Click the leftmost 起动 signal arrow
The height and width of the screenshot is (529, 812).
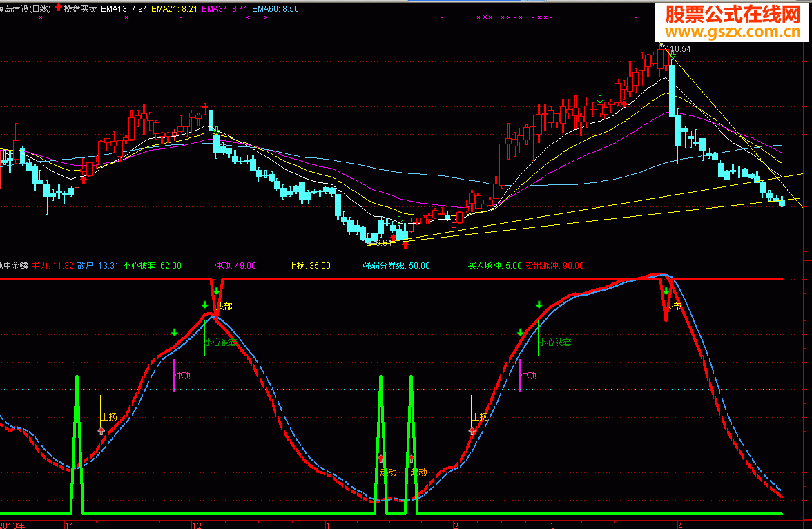tap(380, 458)
